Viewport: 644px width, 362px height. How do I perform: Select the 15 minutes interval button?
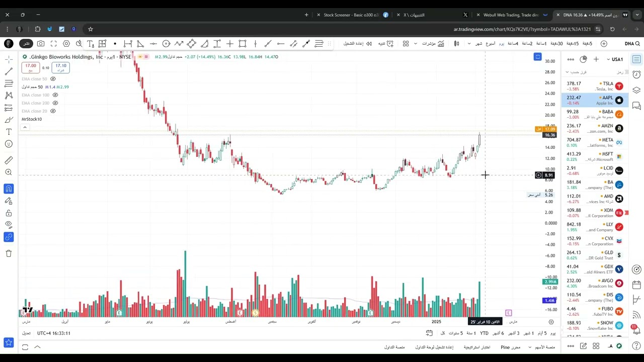[573, 44]
